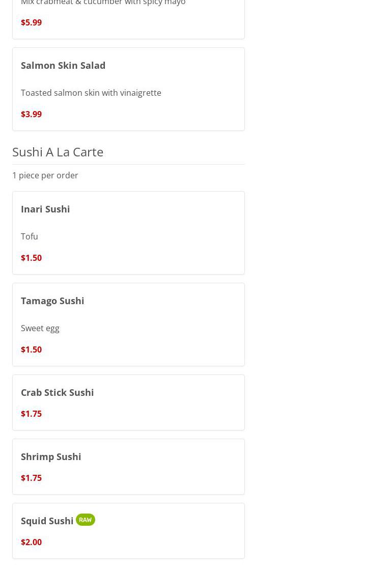The height and width of the screenshot is (565, 392).
Task: Click the $3.99 Salmon Skin Salad price
Action: 31,114
